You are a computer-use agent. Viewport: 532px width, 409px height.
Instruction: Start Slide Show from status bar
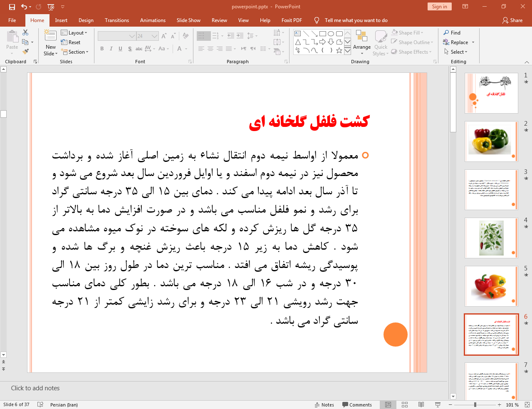tap(438, 404)
